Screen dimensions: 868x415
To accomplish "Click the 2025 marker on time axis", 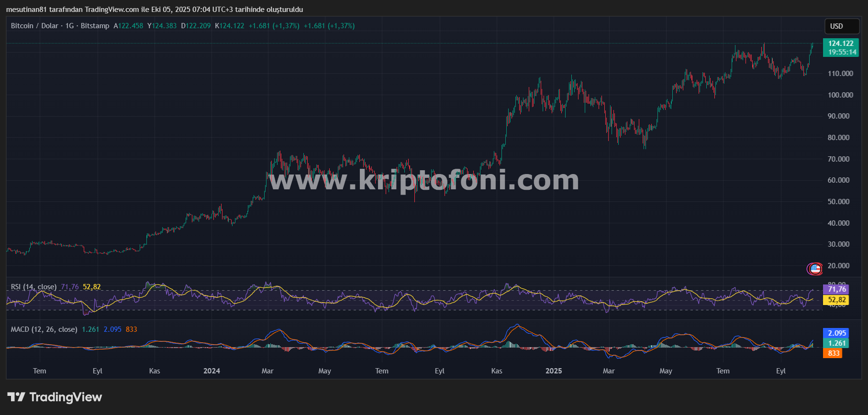I will click(554, 371).
